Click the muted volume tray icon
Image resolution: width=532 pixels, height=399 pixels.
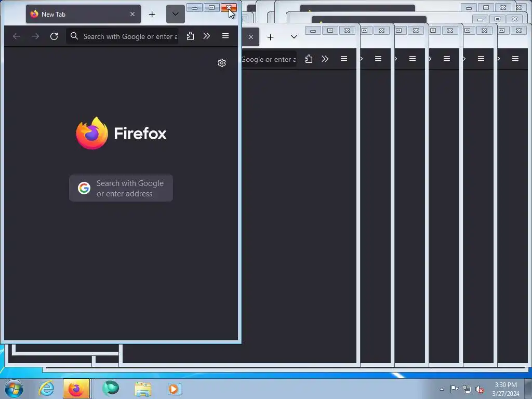(x=480, y=389)
